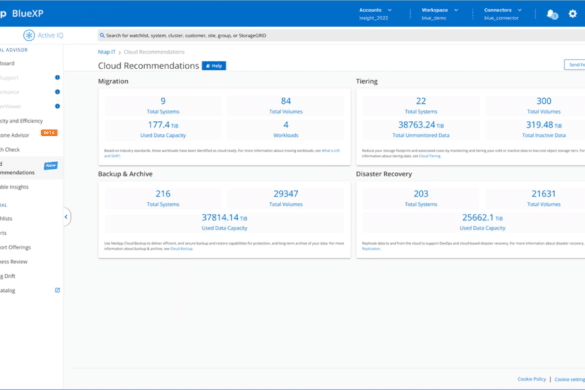Open the Replication link in Disaster Recovery

pos(371,249)
